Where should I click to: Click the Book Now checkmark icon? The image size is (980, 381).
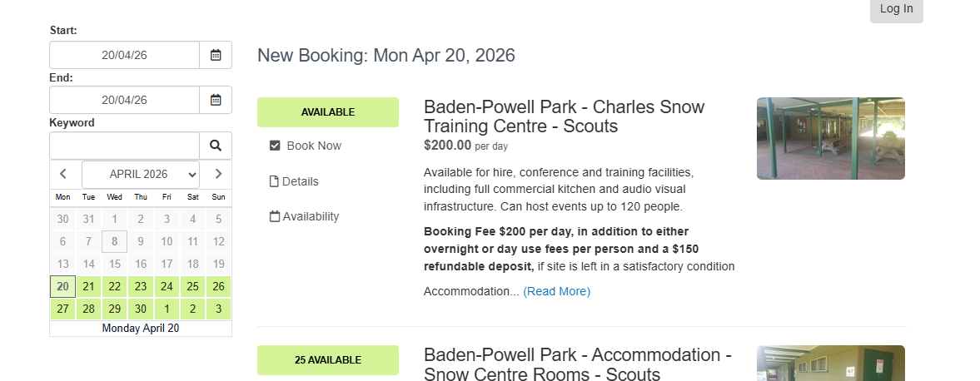pos(275,146)
